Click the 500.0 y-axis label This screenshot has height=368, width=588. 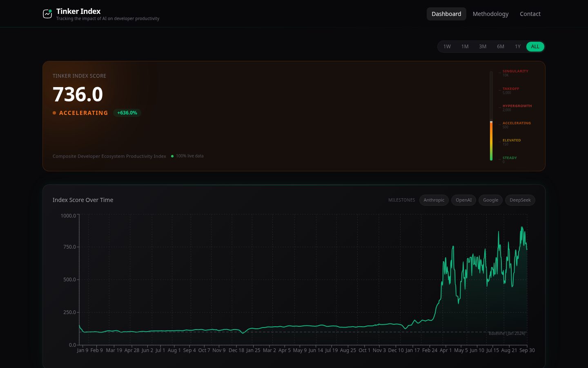tap(69, 280)
